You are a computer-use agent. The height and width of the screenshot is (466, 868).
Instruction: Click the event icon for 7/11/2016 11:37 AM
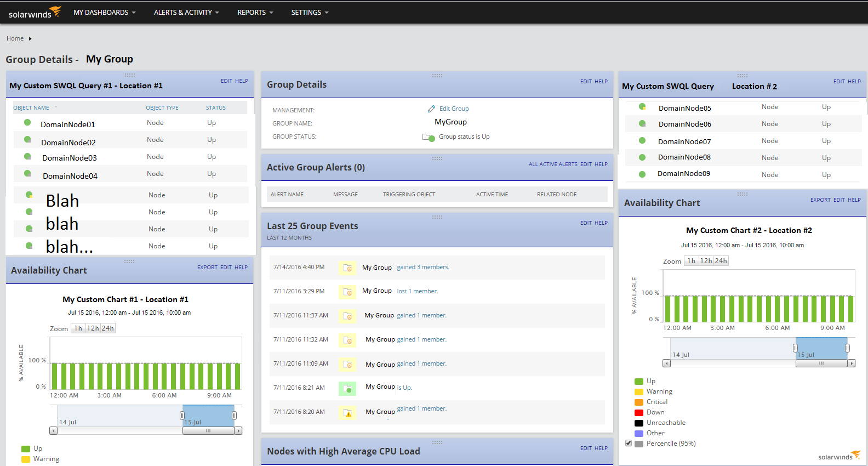(347, 316)
